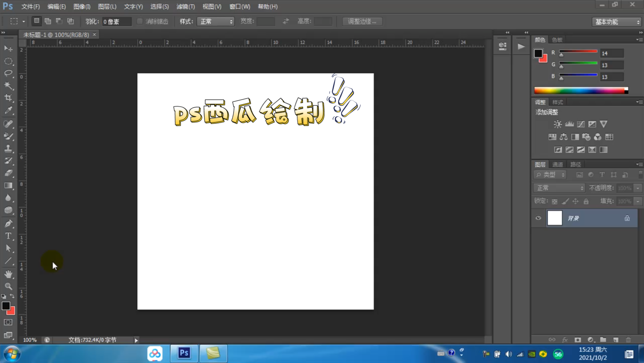Choose Add to Selection mode

[x=48, y=21]
